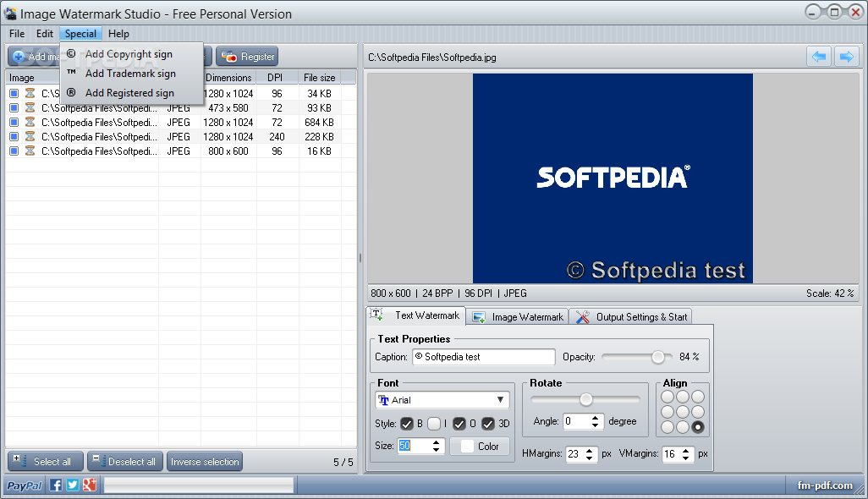
Task: Uncheck the 16 KB image row checkbox
Action: click(x=14, y=151)
